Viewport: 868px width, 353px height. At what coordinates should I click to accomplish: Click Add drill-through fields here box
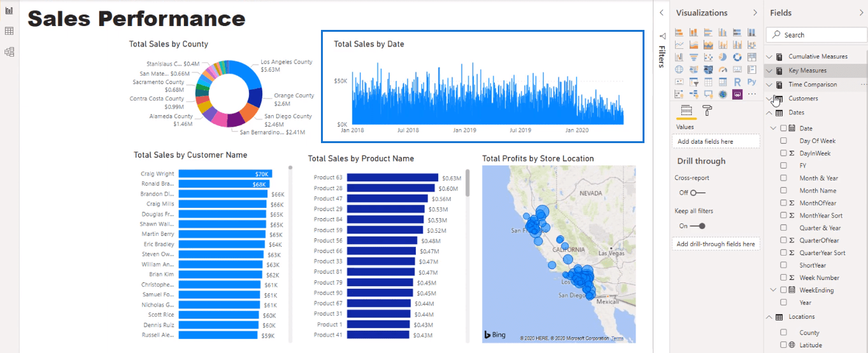coord(716,244)
